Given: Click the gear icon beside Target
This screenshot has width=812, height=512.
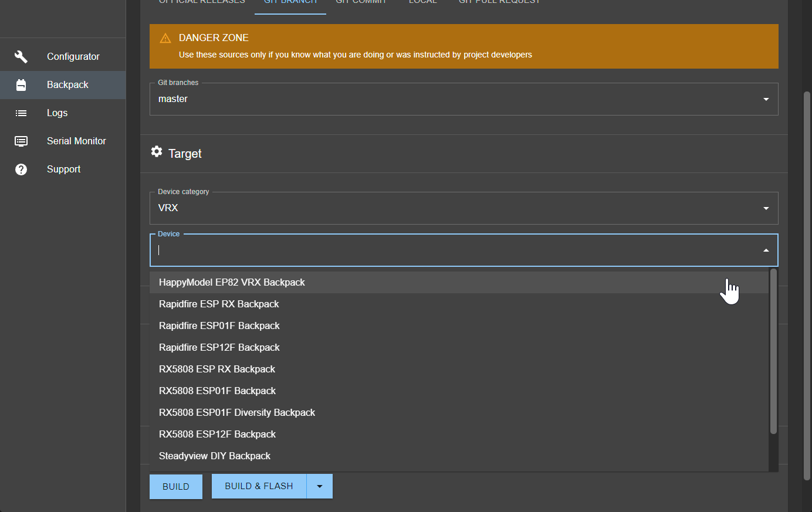Looking at the screenshot, I should click(157, 151).
